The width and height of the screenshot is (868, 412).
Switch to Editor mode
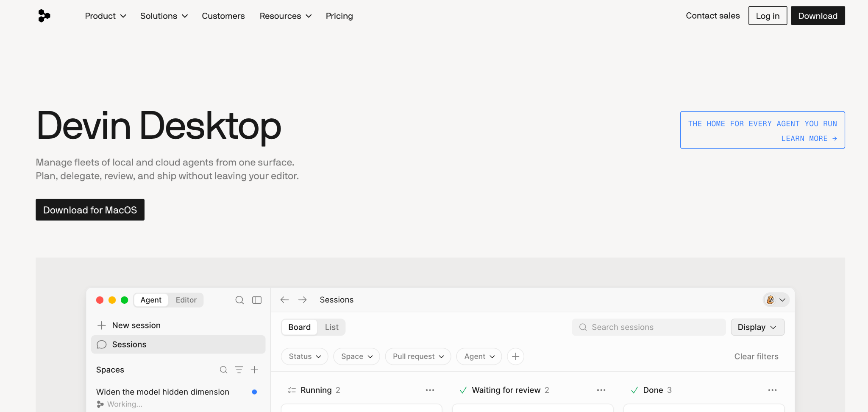186,300
